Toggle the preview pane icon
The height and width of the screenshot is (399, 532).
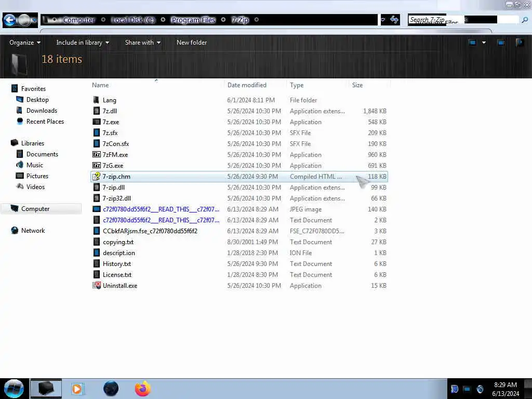(500, 43)
